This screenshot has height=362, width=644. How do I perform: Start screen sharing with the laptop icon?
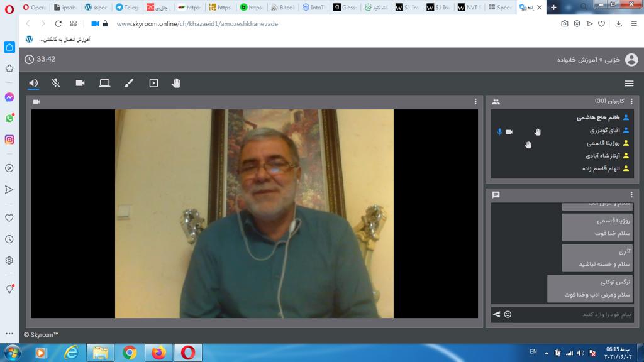pos(104,83)
